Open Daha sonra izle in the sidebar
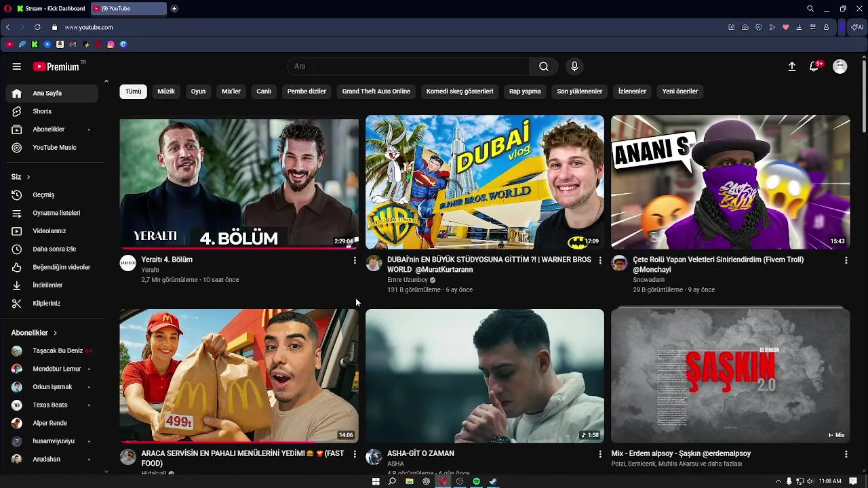Image resolution: width=868 pixels, height=488 pixels. click(52, 249)
